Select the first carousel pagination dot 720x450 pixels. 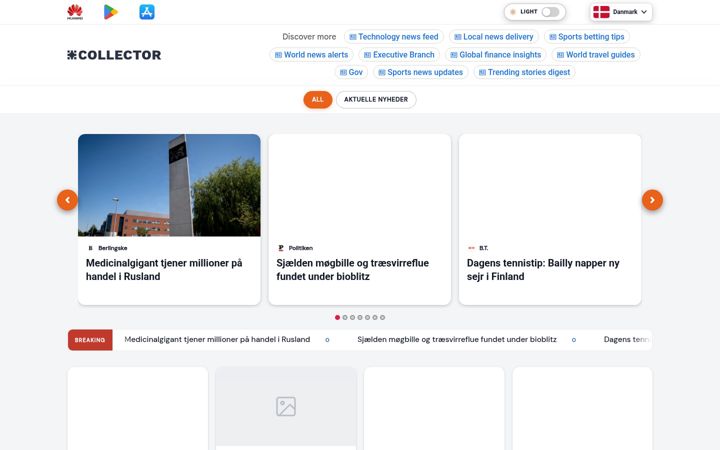338,317
